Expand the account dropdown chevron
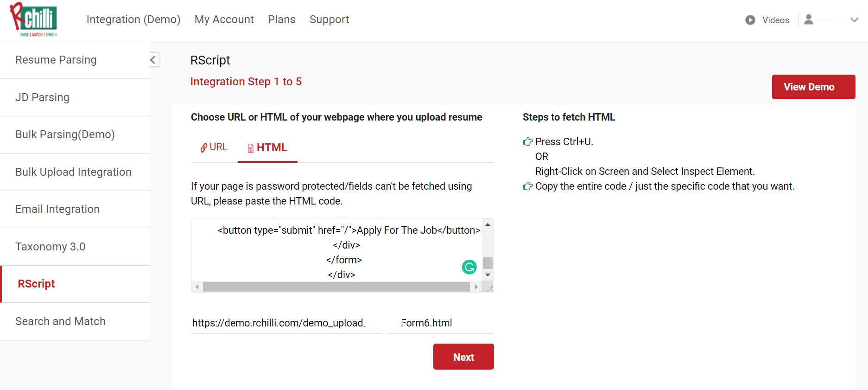 854,20
